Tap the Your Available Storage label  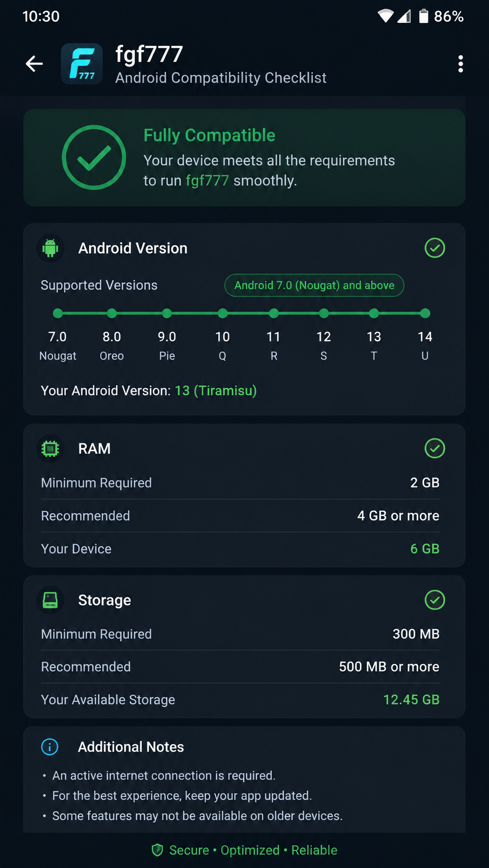pos(108,700)
